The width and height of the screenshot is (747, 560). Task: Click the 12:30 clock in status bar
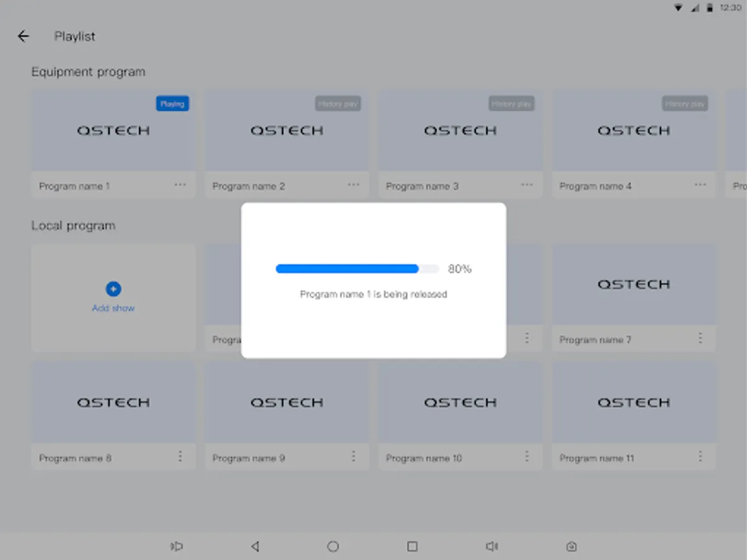pos(730,8)
